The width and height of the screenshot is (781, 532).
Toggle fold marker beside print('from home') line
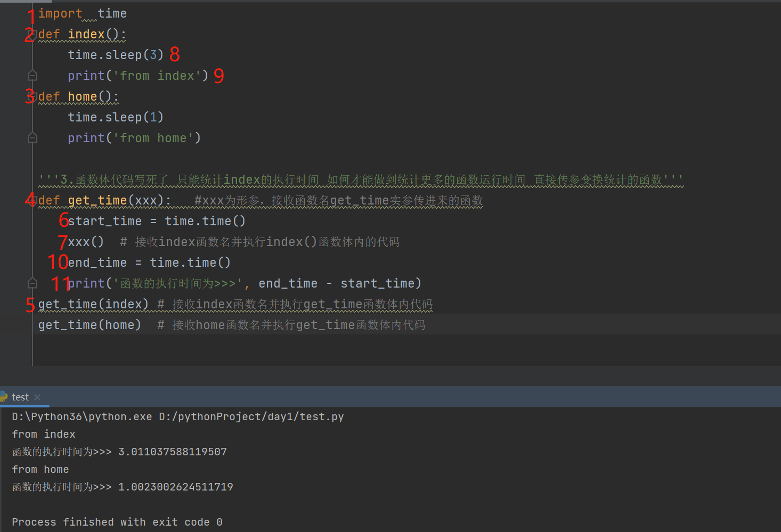click(x=32, y=138)
